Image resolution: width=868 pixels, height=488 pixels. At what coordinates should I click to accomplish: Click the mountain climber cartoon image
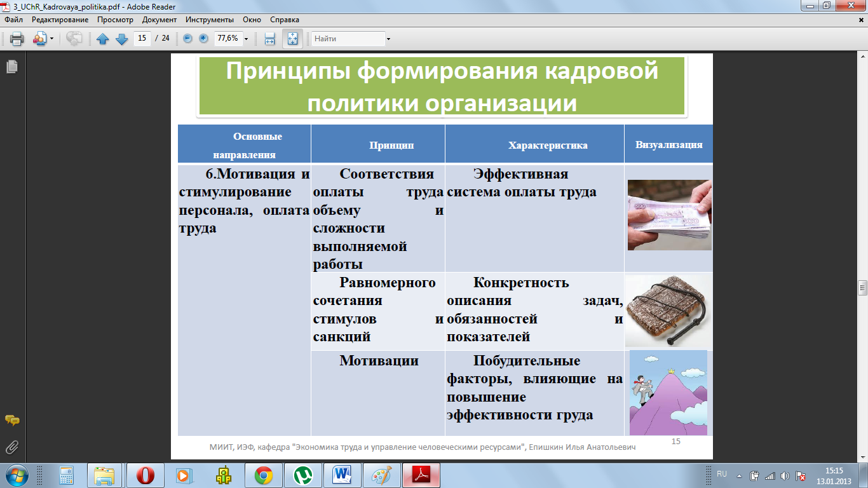tap(668, 393)
